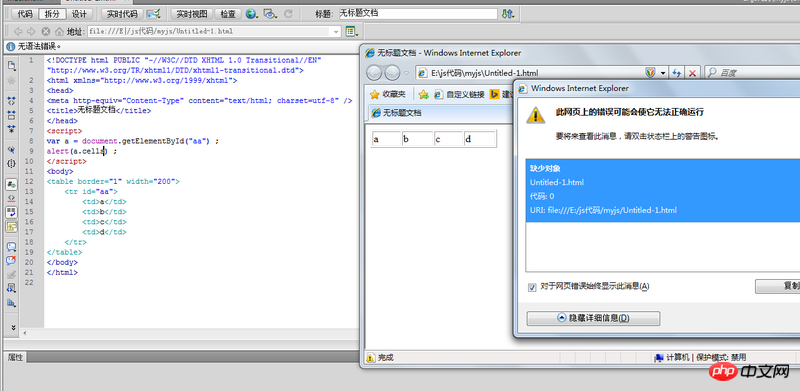Open 自定义链接 favorites bar link
The image size is (800, 391).
[459, 94]
